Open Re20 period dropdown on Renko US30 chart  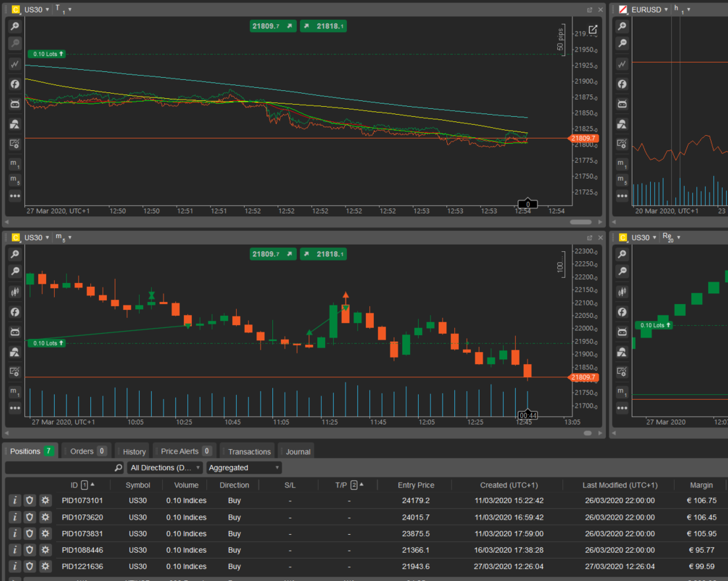pyautogui.click(x=671, y=237)
